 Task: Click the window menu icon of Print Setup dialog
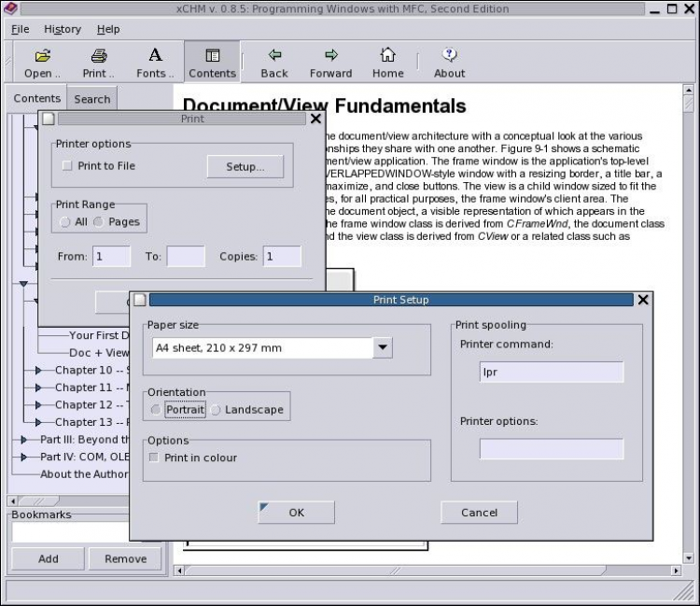(x=140, y=300)
